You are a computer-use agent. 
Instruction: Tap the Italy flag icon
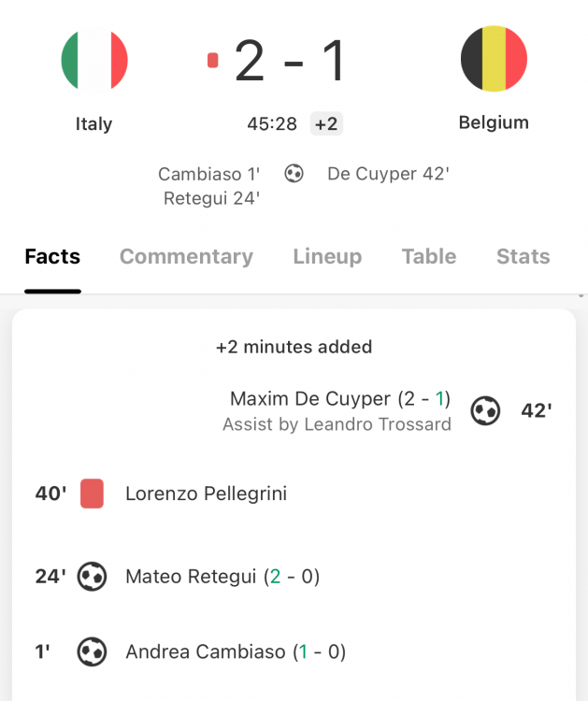[94, 60]
